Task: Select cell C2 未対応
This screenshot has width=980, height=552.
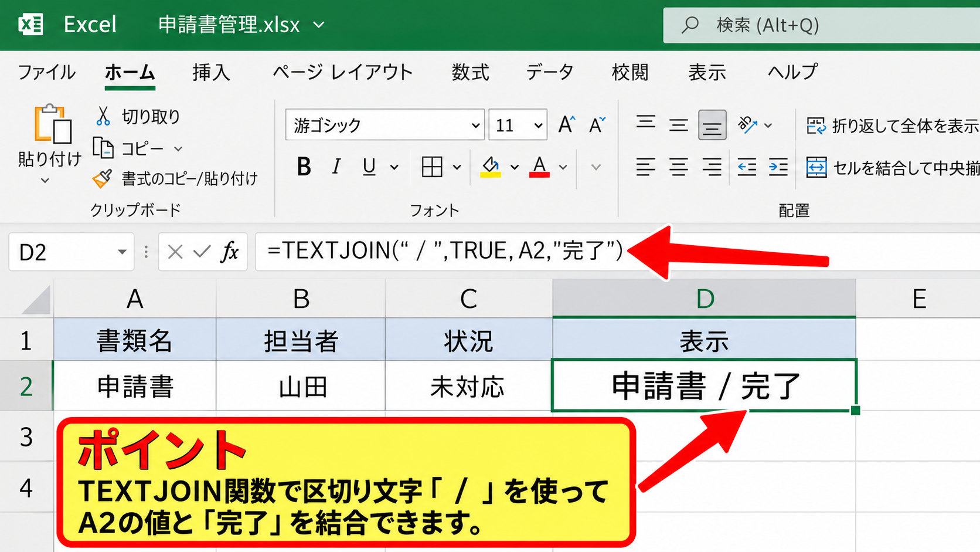Action: point(468,387)
